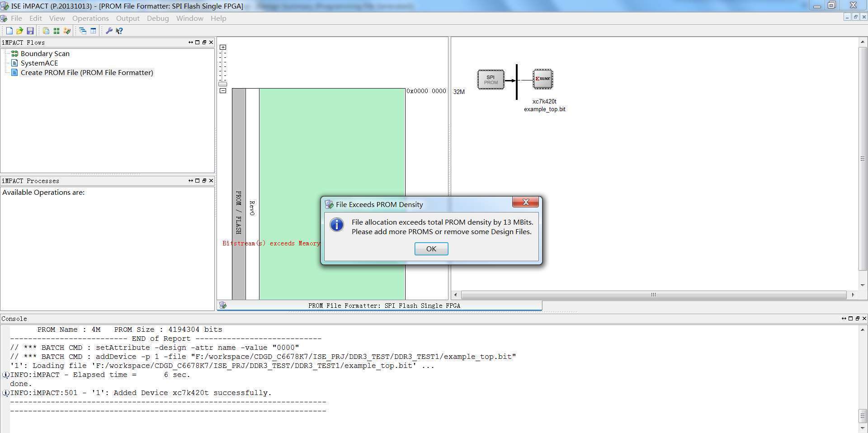Click the 0x0000 0000 address label
Viewport: 868px width, 433px height.
tap(426, 91)
